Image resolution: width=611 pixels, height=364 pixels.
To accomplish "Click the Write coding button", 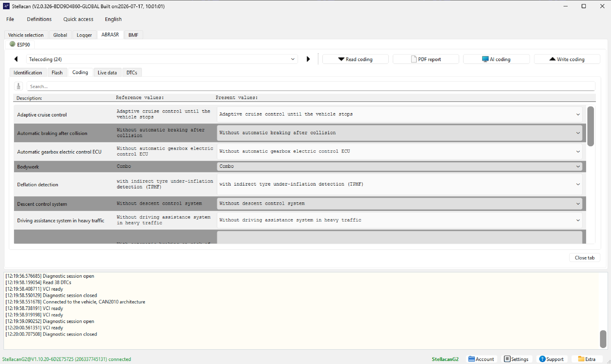I will pos(567,59).
